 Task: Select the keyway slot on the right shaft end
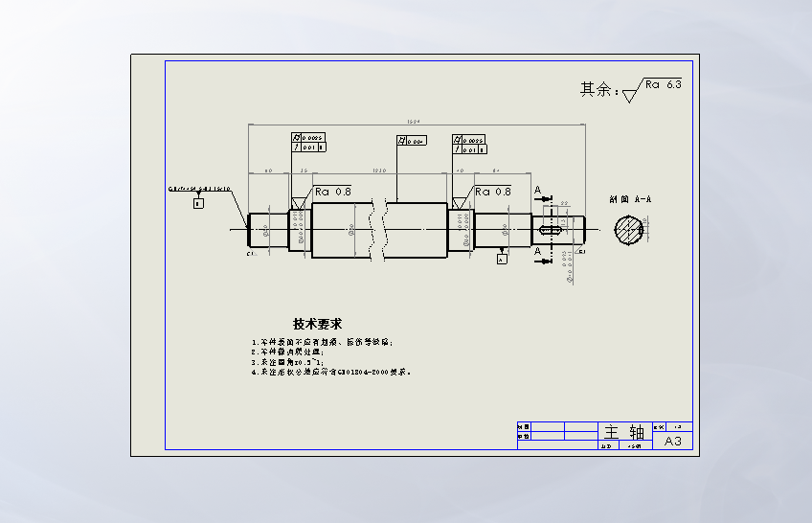[x=551, y=229]
